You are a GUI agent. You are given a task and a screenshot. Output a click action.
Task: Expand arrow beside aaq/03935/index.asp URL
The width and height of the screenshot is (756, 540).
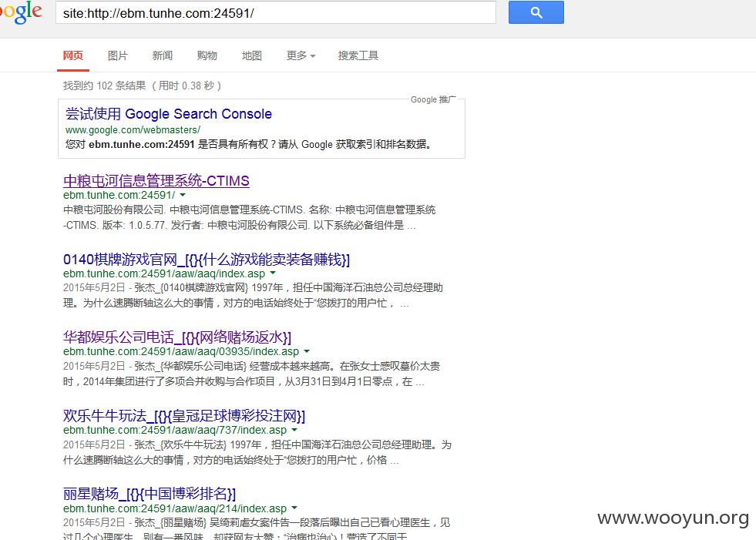[307, 351]
